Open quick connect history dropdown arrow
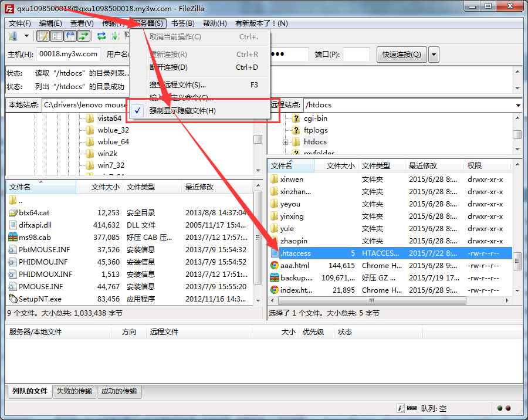This screenshot has width=528, height=420. (x=434, y=55)
